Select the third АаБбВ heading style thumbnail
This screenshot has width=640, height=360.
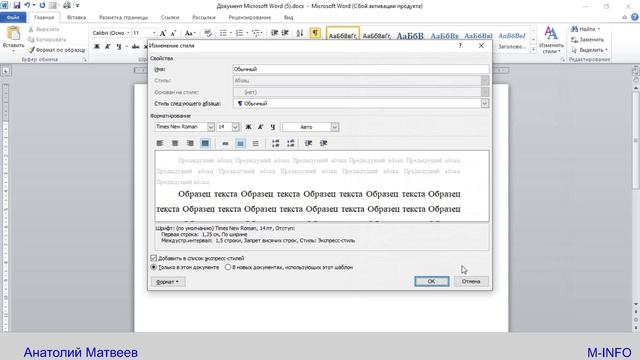pyautogui.click(x=410, y=36)
